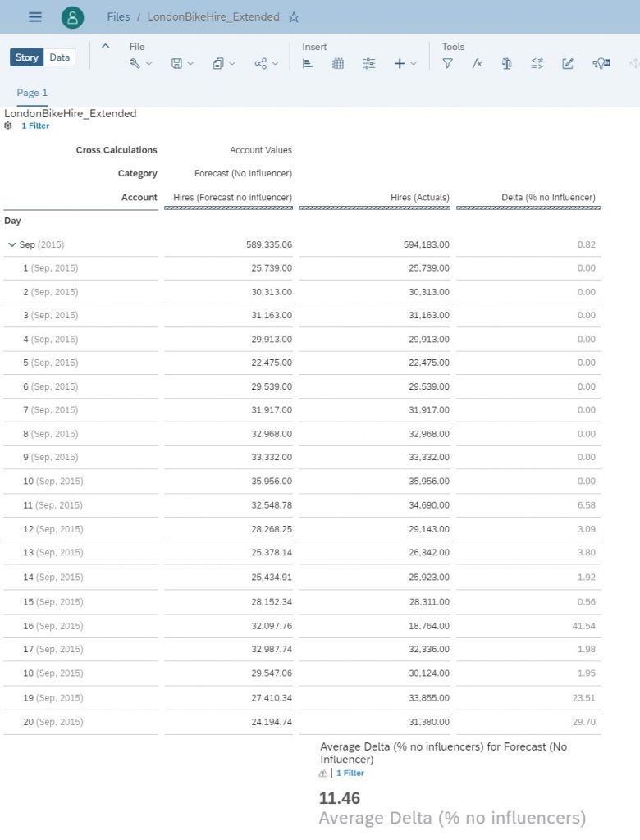
Task: Open 1 Filter link under Average Delta
Action: point(350,773)
